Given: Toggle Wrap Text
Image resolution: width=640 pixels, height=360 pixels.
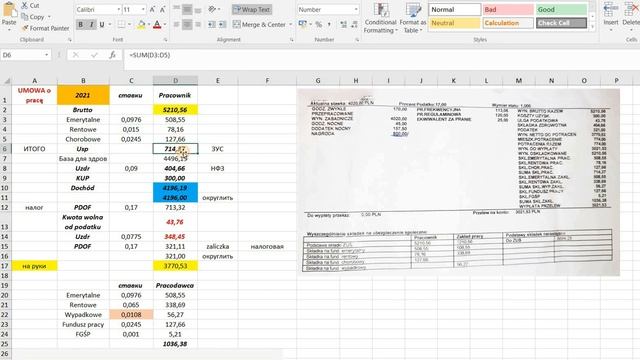Looking at the screenshot, I should 252,9.
